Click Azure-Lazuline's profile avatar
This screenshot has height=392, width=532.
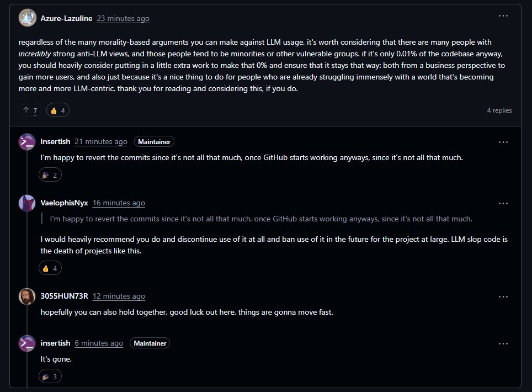coord(28,18)
